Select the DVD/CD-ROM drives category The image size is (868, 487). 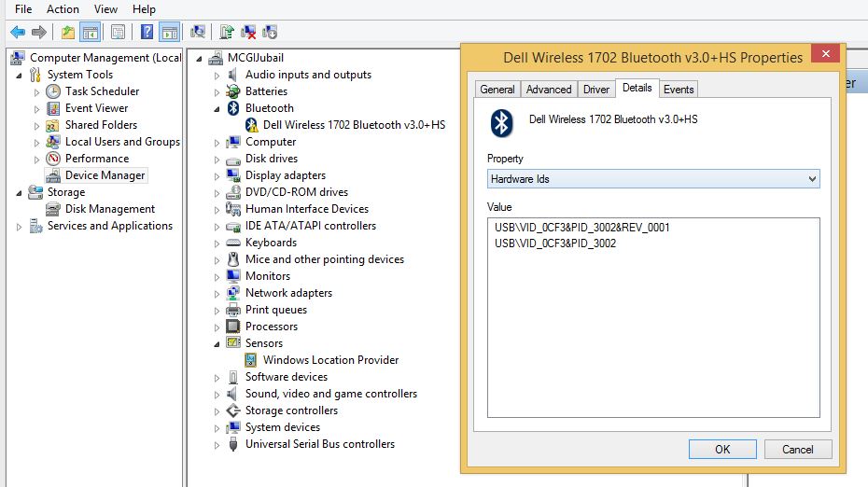(296, 192)
